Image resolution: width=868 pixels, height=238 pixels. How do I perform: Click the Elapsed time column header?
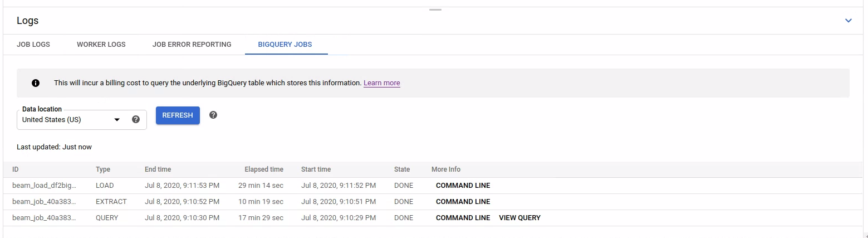pos(264,169)
